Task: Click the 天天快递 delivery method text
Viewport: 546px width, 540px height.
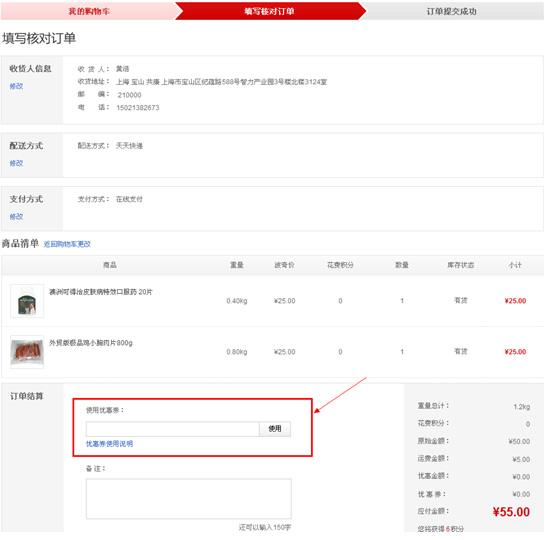Action: point(129,146)
